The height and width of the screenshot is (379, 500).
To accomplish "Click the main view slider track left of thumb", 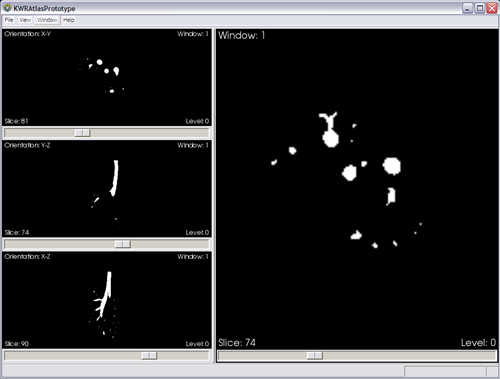I will click(x=263, y=355).
